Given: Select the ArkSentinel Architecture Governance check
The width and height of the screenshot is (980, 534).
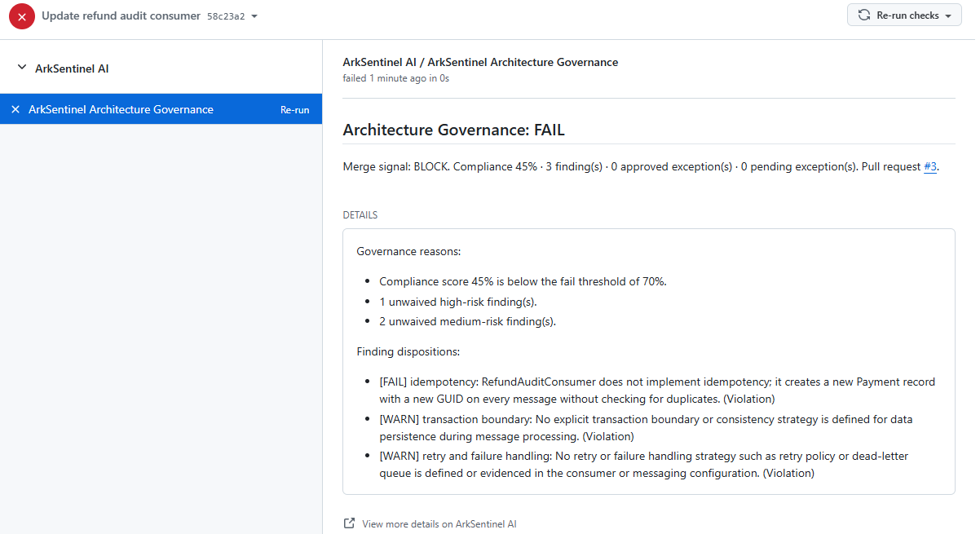Looking at the screenshot, I should (x=161, y=109).
